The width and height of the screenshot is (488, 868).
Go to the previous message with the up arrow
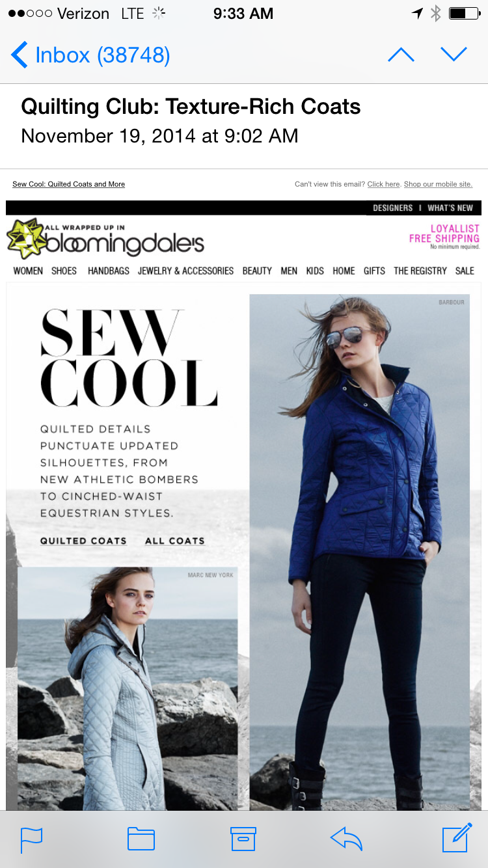click(401, 55)
